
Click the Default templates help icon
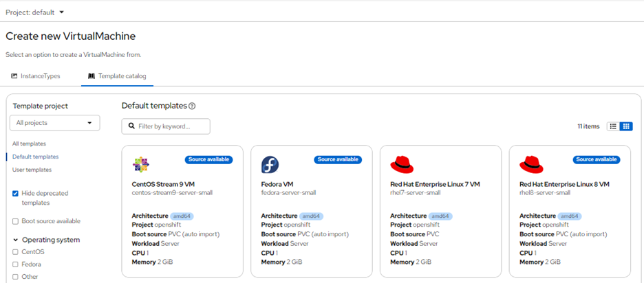(192, 106)
